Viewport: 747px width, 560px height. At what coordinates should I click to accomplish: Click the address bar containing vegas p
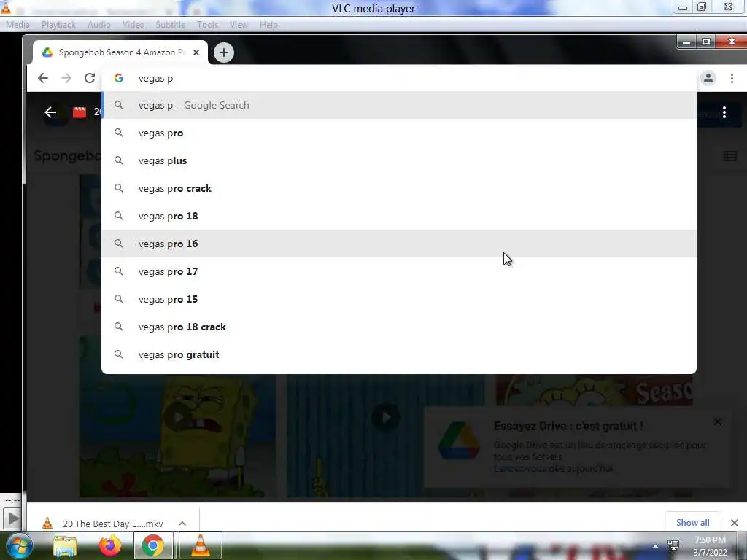(399, 78)
